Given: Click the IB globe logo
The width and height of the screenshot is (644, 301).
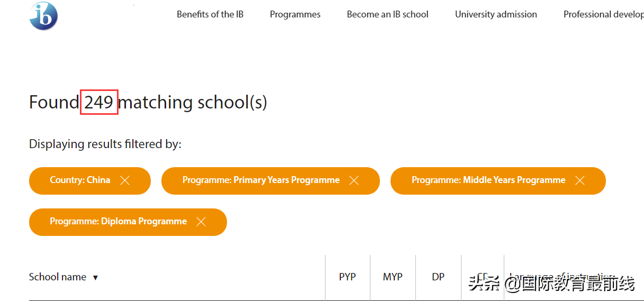Looking at the screenshot, I should coord(43,16).
